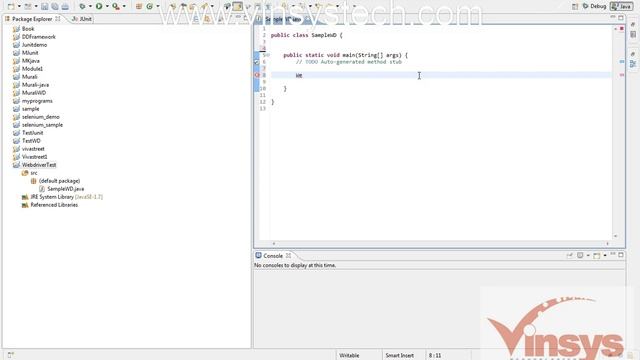Image resolution: width=640 pixels, height=360 pixels.
Task: Click the New Java Package icon
Action: pos(139,6)
